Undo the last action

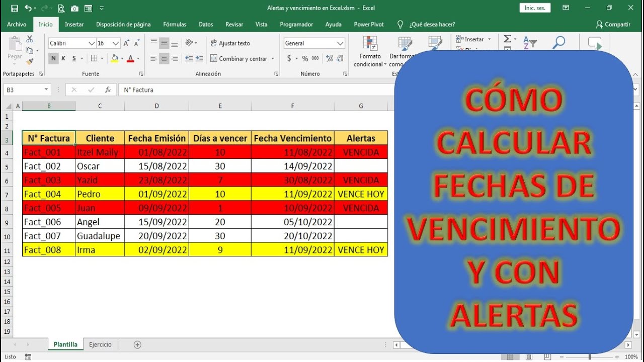tap(28, 8)
